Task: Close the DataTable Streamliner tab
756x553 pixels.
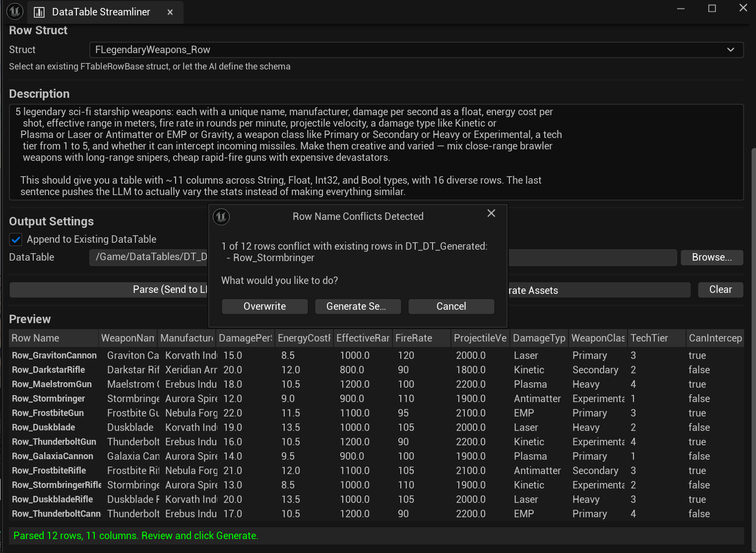Action: [x=170, y=12]
